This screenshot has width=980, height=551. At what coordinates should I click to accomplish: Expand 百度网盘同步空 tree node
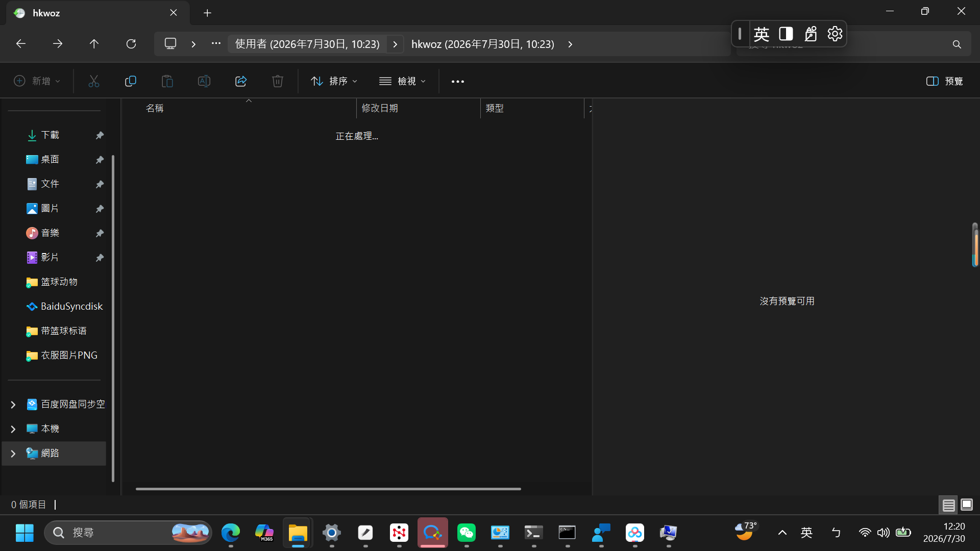(x=13, y=405)
